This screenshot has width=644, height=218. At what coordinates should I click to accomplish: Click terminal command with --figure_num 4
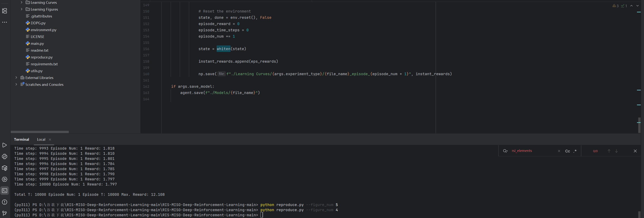click(x=299, y=210)
